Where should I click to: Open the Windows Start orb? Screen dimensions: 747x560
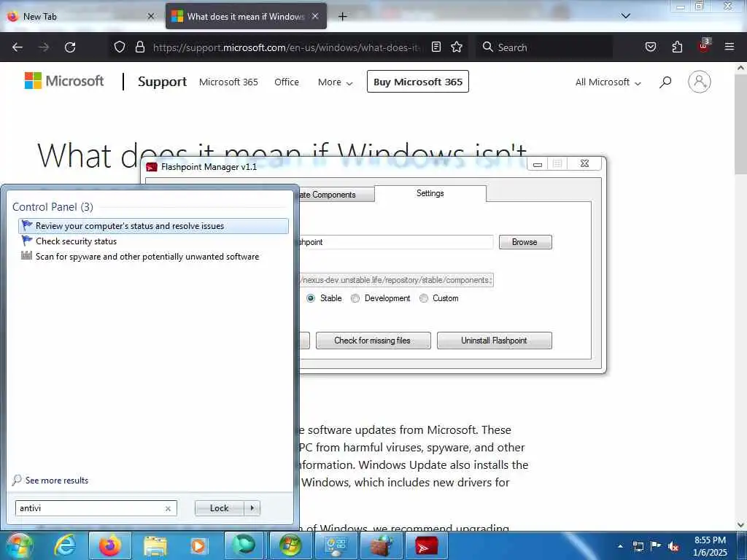tap(19, 545)
